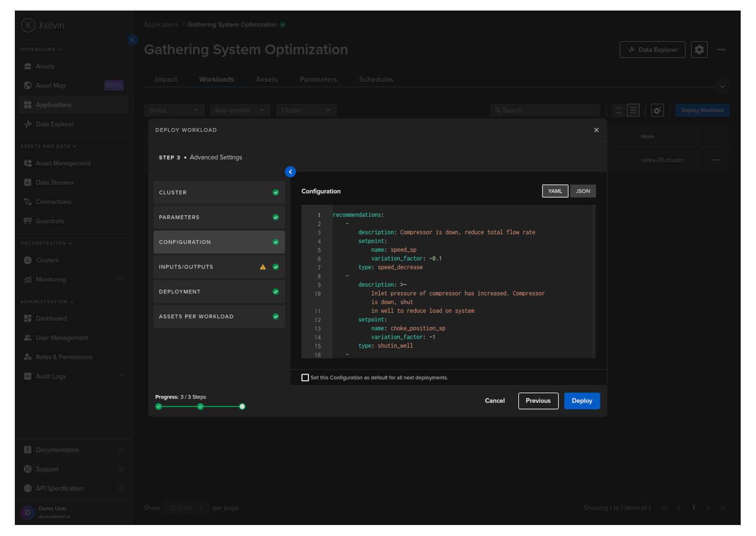The height and width of the screenshot is (536, 756).
Task: Click the Previous button
Action: [x=538, y=401]
